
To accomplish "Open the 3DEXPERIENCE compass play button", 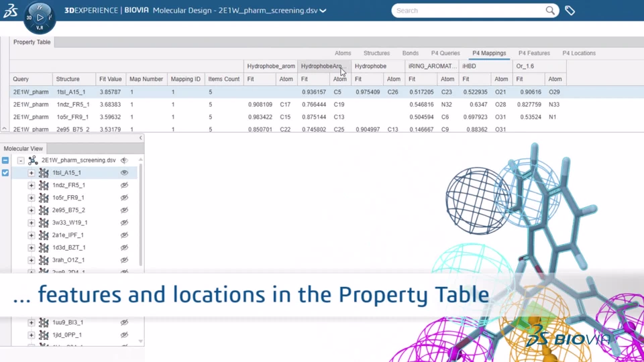I will (40, 17).
